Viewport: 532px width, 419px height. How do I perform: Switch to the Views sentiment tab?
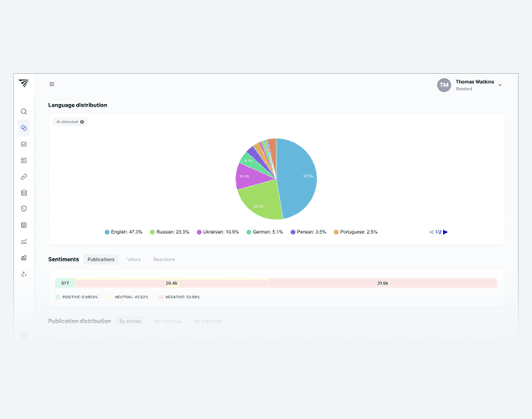134,260
